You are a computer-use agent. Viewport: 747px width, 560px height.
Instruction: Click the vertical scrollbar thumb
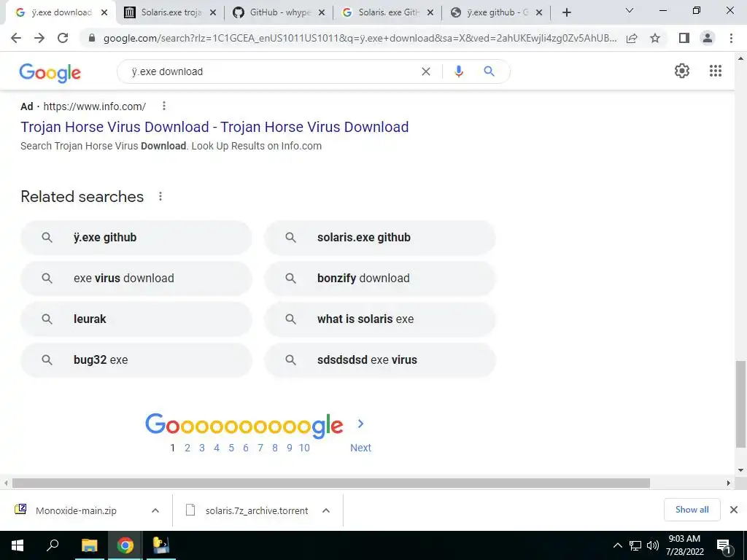(x=740, y=404)
